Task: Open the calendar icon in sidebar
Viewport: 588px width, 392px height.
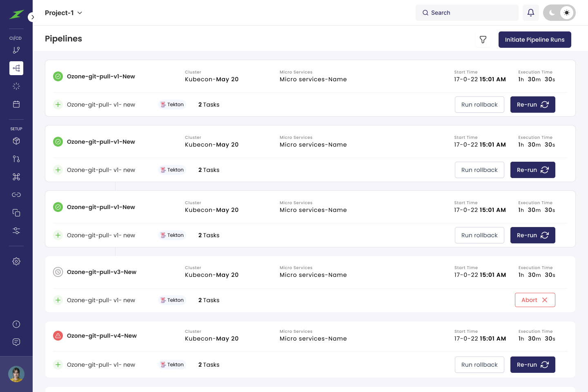Action: pyautogui.click(x=16, y=104)
